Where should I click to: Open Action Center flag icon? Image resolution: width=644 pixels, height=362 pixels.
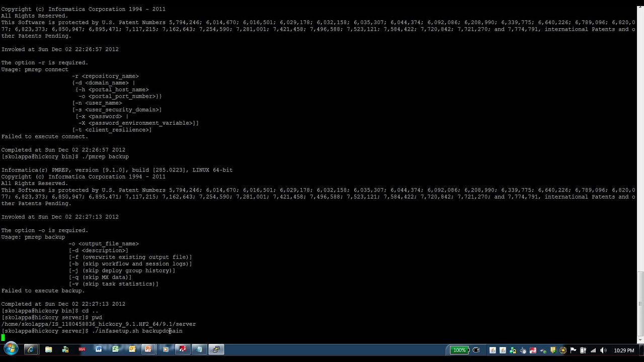(573, 350)
